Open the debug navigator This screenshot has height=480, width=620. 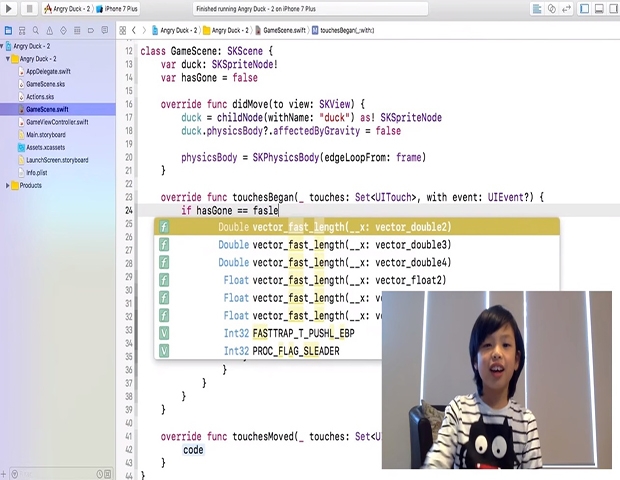77,30
